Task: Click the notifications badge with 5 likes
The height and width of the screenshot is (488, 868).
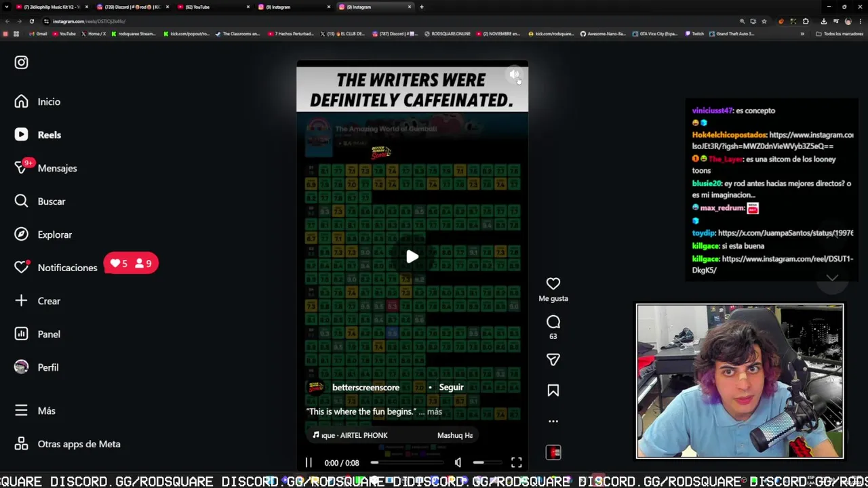Action: click(131, 264)
